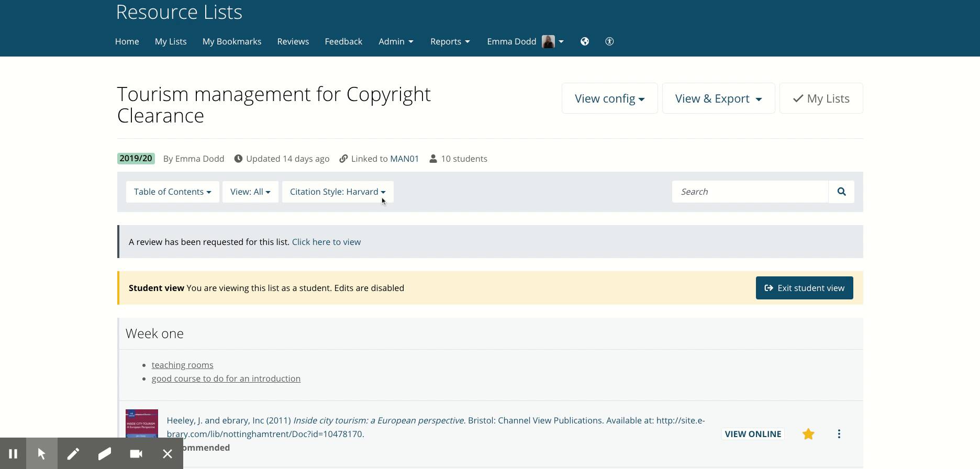
Task: Open the accessibility options icon
Action: [609, 41]
